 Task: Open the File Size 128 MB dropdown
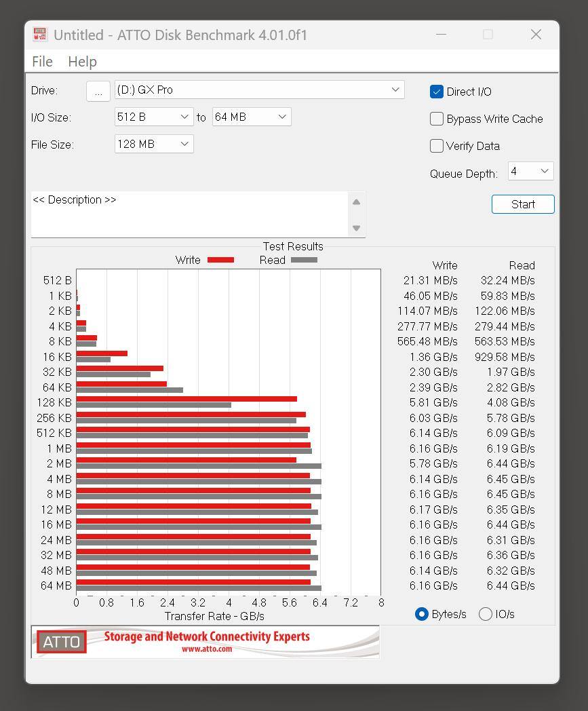(x=154, y=144)
